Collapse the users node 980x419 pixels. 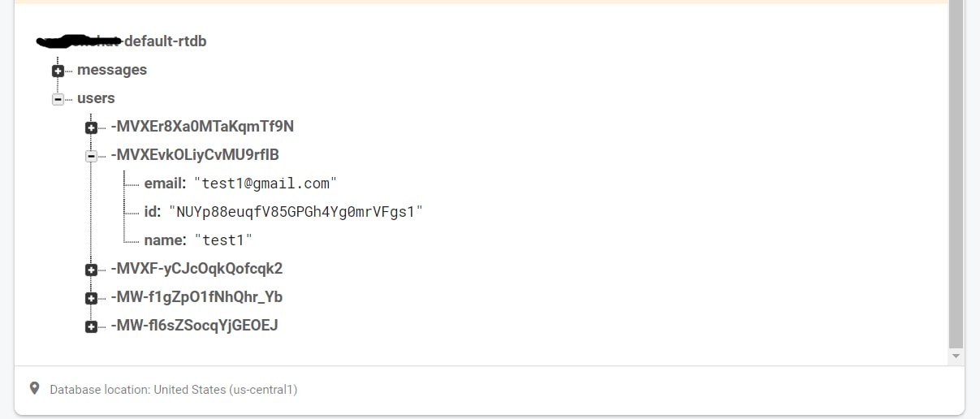[58, 99]
